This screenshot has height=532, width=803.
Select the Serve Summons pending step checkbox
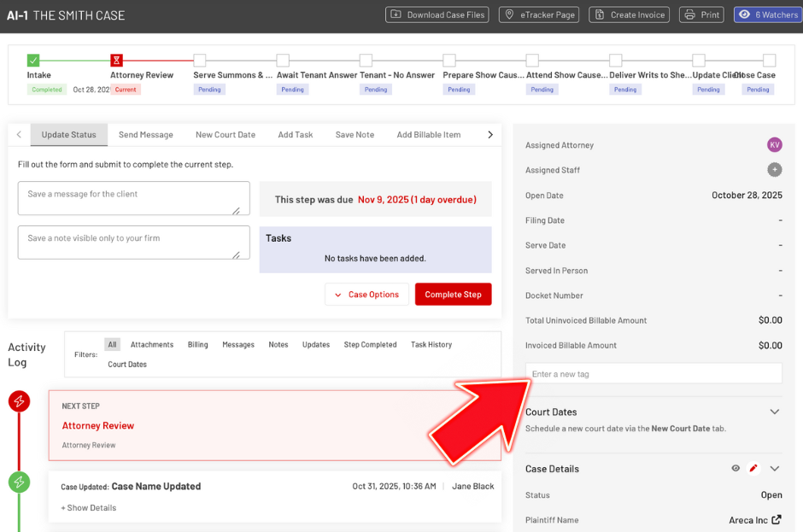[x=200, y=61]
